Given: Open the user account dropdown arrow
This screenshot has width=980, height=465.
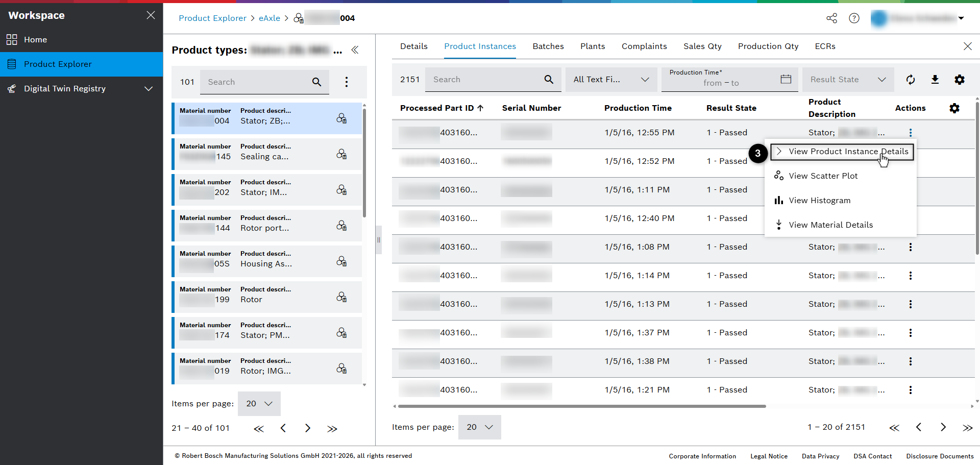Looking at the screenshot, I should point(961,18).
